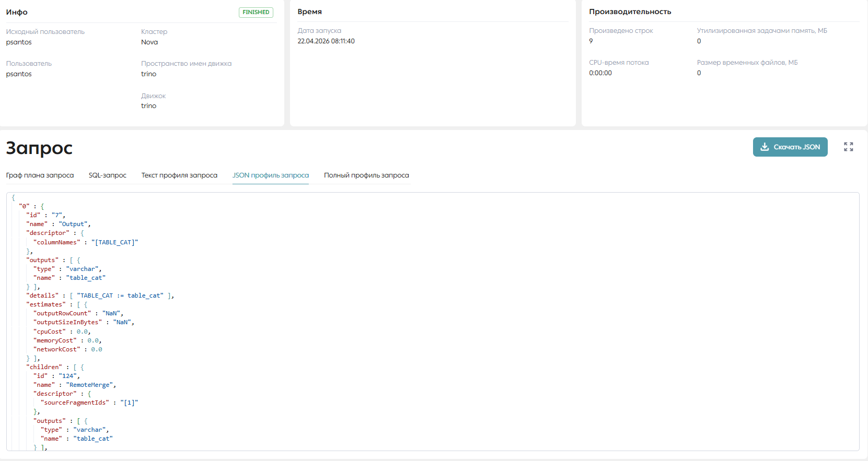Select the cluster value Nova
This screenshot has width=868, height=461.
point(149,42)
